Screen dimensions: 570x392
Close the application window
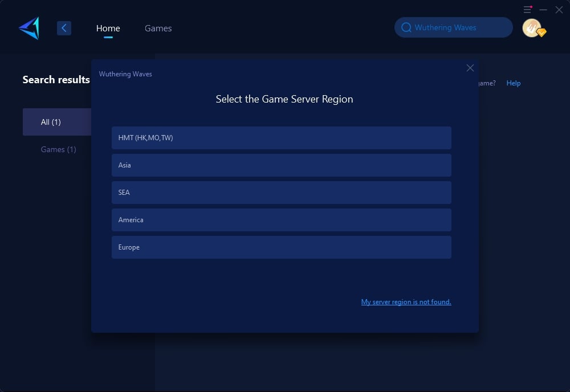559,10
